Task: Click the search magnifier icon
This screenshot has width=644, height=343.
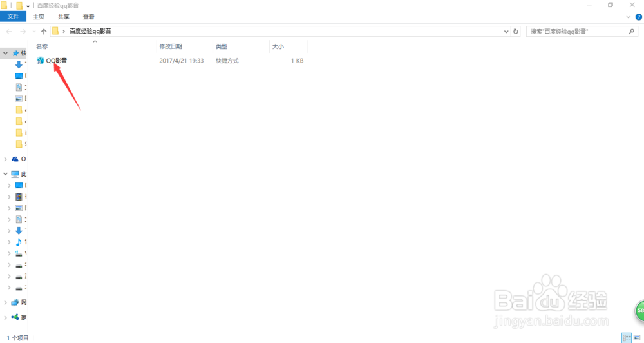Action: coord(631,31)
